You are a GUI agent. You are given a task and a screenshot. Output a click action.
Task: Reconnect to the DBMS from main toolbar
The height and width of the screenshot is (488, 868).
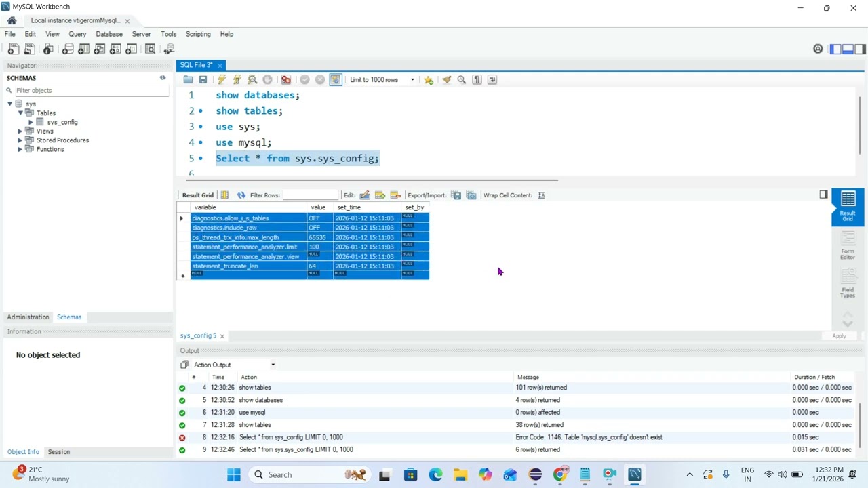[169, 49]
